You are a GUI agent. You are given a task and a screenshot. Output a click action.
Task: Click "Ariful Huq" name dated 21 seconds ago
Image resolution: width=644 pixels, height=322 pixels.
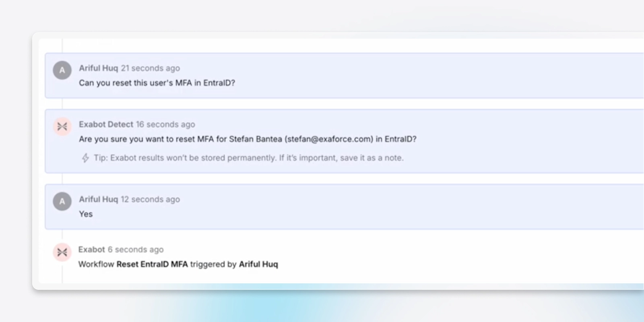(x=98, y=68)
